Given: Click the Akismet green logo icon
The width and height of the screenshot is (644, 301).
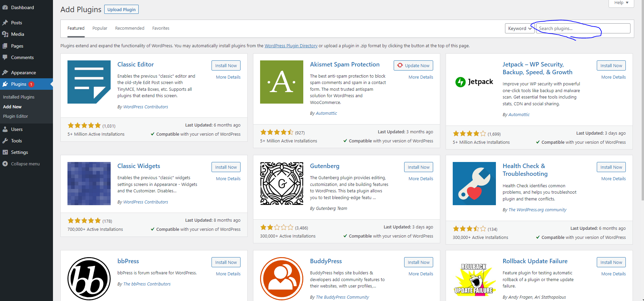Looking at the screenshot, I should point(281,82).
